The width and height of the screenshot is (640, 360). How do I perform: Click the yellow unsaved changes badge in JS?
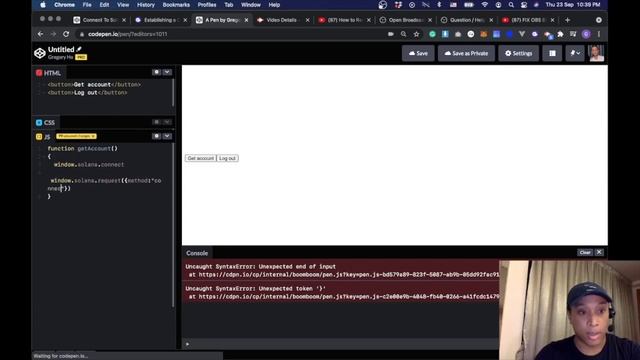76,136
